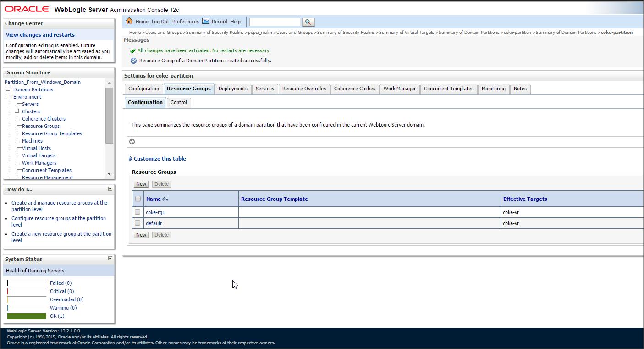Collapse the System Status panel
Image resolution: width=644 pixels, height=349 pixels.
110,259
